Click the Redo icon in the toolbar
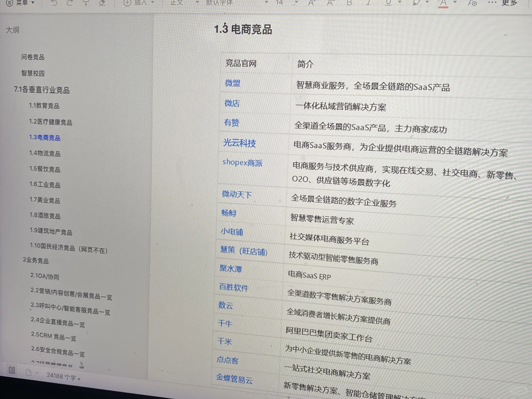This screenshot has width=532, height=399. coord(69,3)
